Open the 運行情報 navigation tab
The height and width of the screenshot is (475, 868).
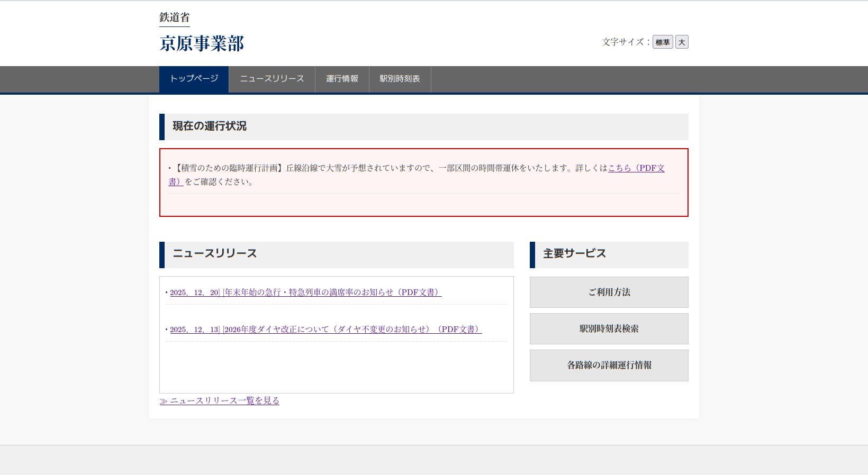[x=342, y=79]
